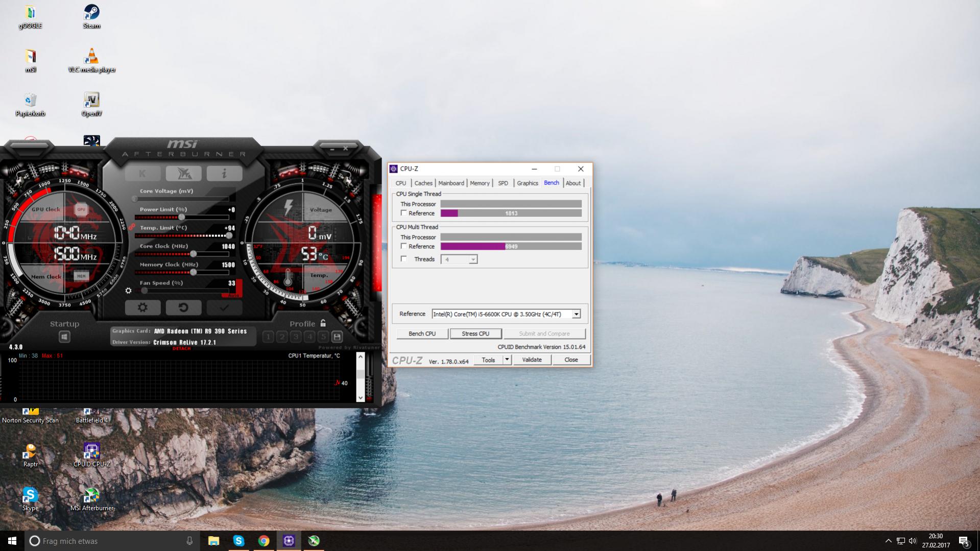Open the Windows Start menu
The image size is (980, 551).
click(x=12, y=541)
